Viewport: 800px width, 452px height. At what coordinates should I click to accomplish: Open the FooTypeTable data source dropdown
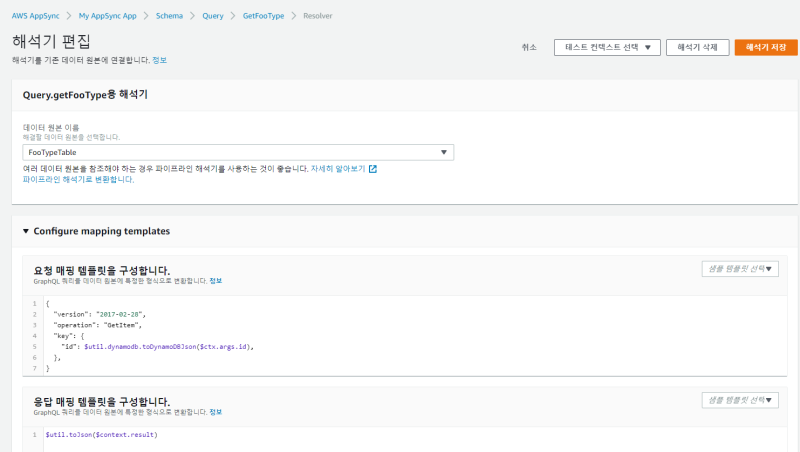238,152
